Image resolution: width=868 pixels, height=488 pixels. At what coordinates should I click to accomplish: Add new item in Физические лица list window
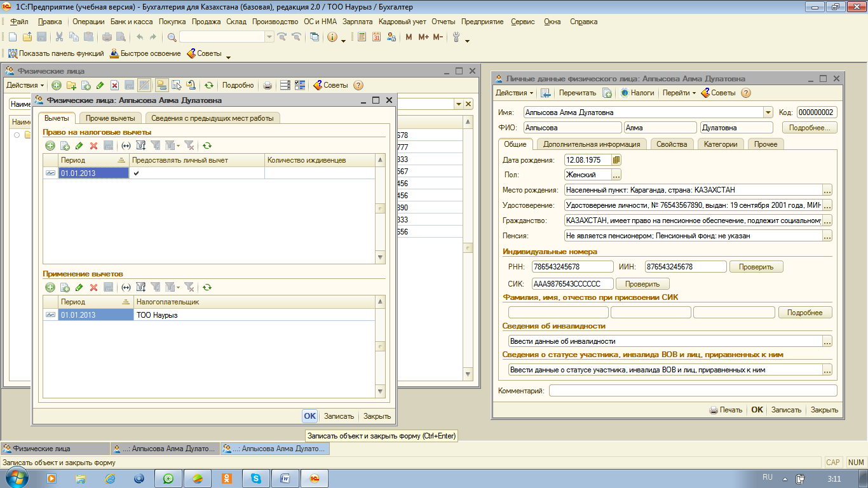(57, 85)
